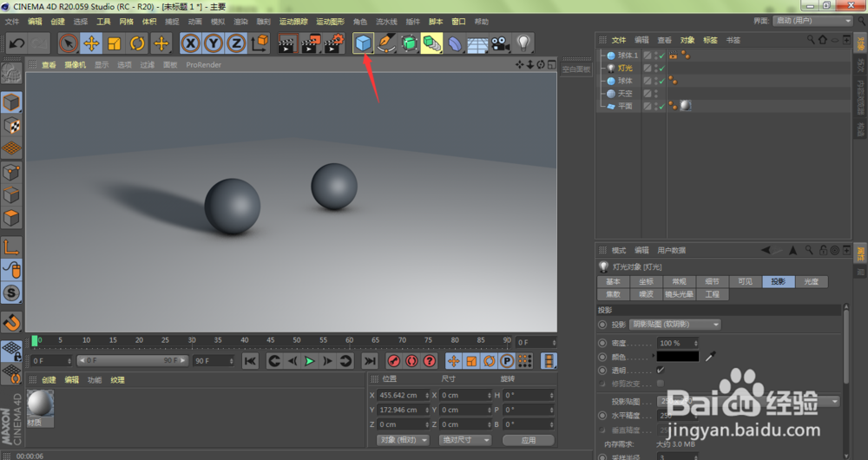Screen dimensions: 868x460
Task: Open Edit Render Settings
Action: [334, 43]
